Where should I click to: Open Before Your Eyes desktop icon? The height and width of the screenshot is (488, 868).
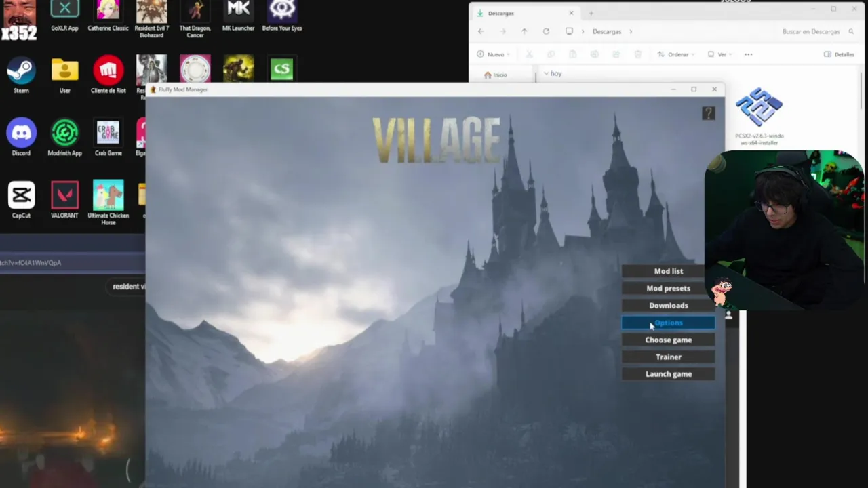click(281, 16)
